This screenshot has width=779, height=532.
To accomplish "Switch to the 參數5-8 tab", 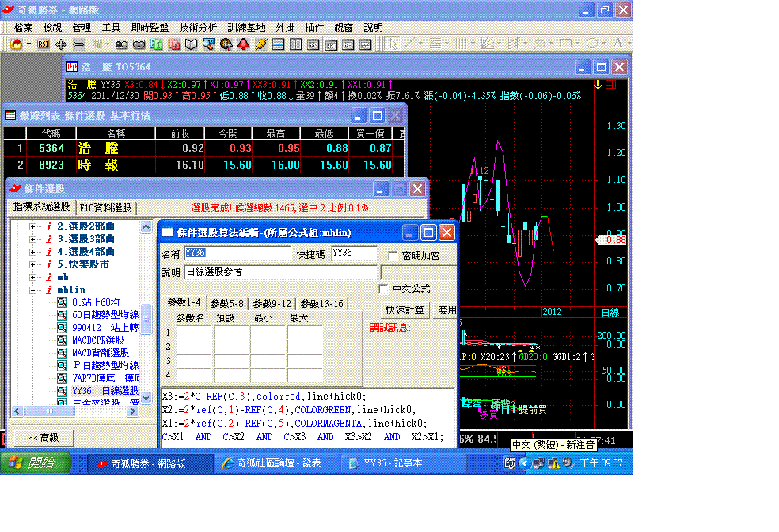I will coord(226,303).
